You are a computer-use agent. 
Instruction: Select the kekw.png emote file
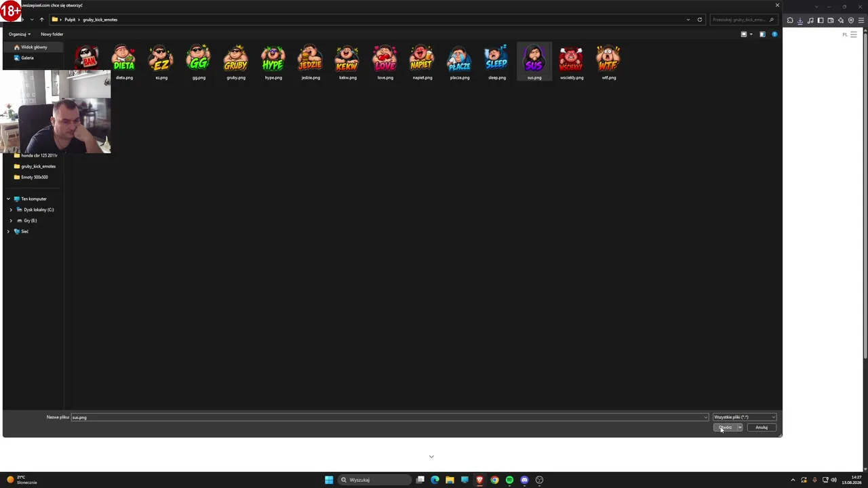click(x=348, y=62)
